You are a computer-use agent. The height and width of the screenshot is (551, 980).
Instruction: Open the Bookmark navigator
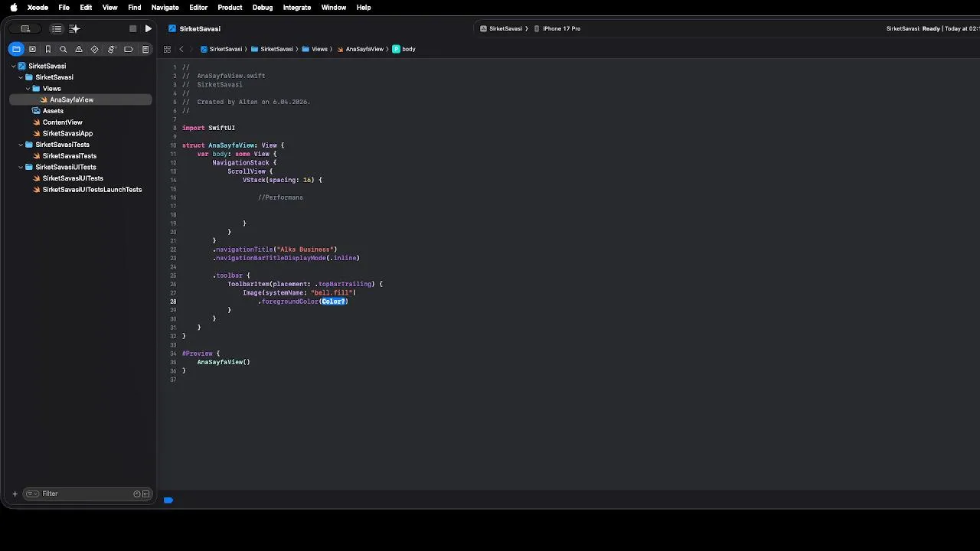47,49
